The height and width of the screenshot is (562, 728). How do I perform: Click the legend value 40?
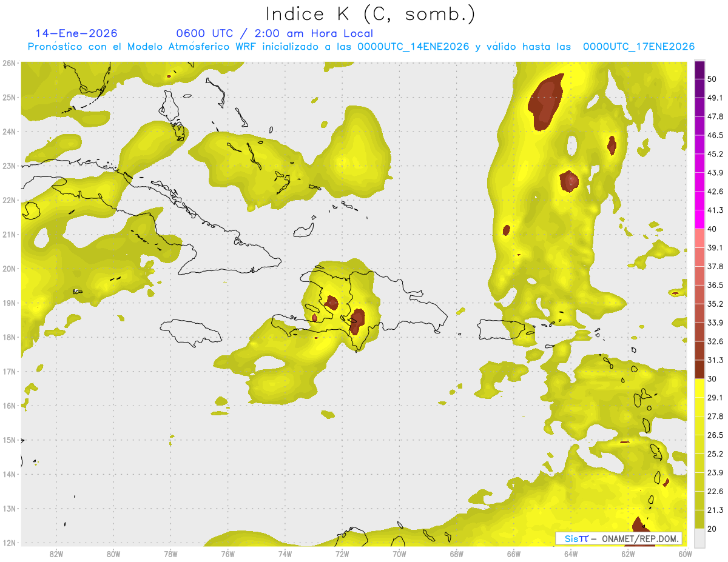[712, 229]
